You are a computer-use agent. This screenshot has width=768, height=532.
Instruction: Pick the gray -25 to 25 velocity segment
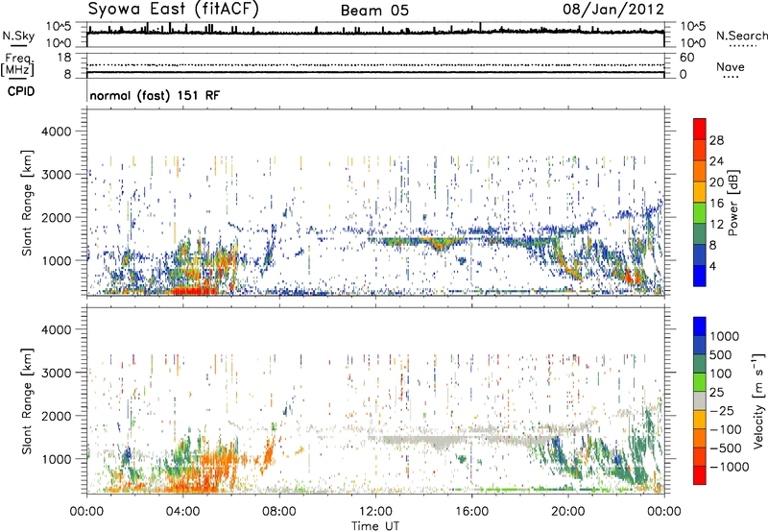click(x=700, y=400)
